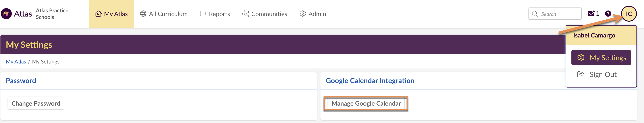Viewport: 644px width, 123px height.
Task: Open the mail notifications envelope
Action: (x=591, y=13)
